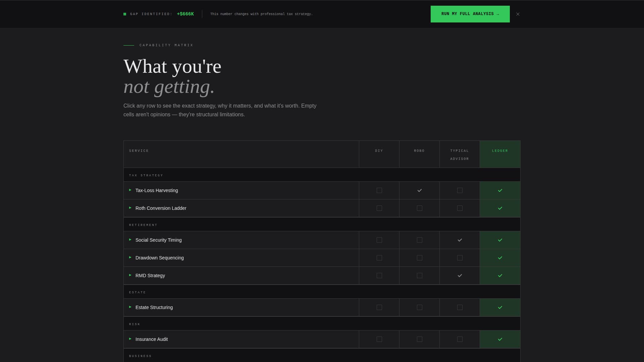
Task: Click the Roth Conversion Ladder label
Action: click(161, 208)
